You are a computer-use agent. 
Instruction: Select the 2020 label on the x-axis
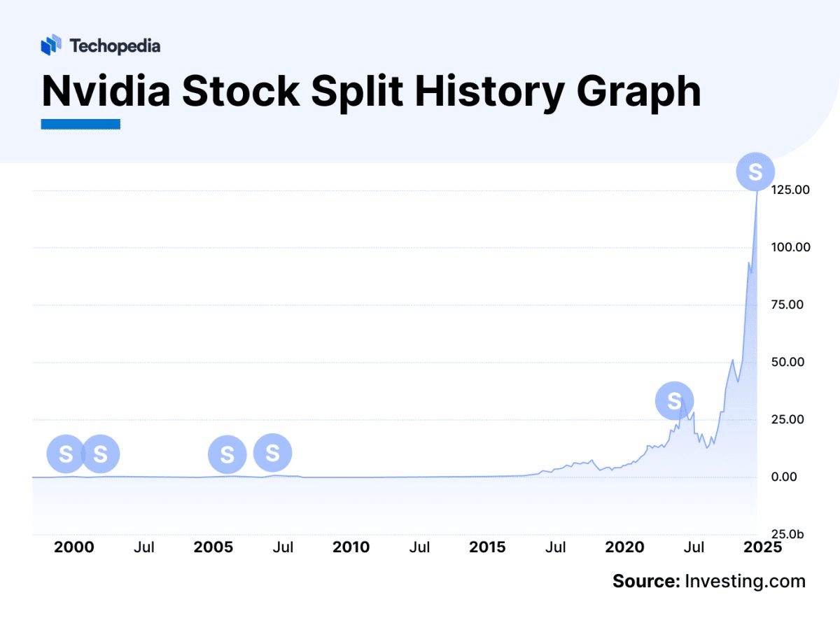[x=624, y=547]
